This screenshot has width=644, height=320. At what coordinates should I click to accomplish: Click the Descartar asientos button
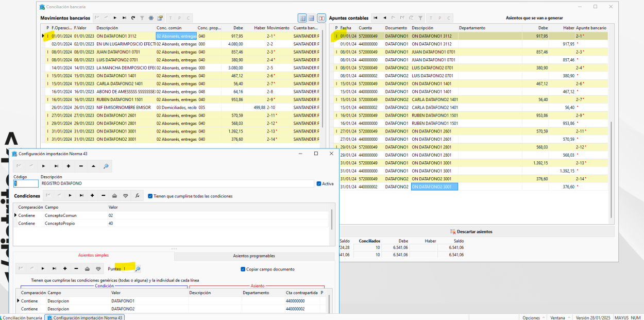click(x=471, y=231)
